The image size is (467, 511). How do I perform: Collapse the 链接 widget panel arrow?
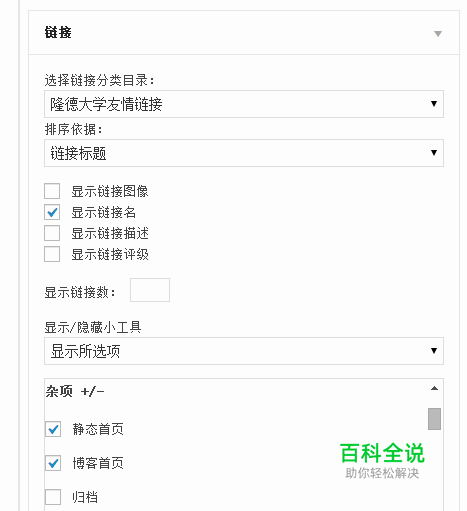click(x=438, y=33)
